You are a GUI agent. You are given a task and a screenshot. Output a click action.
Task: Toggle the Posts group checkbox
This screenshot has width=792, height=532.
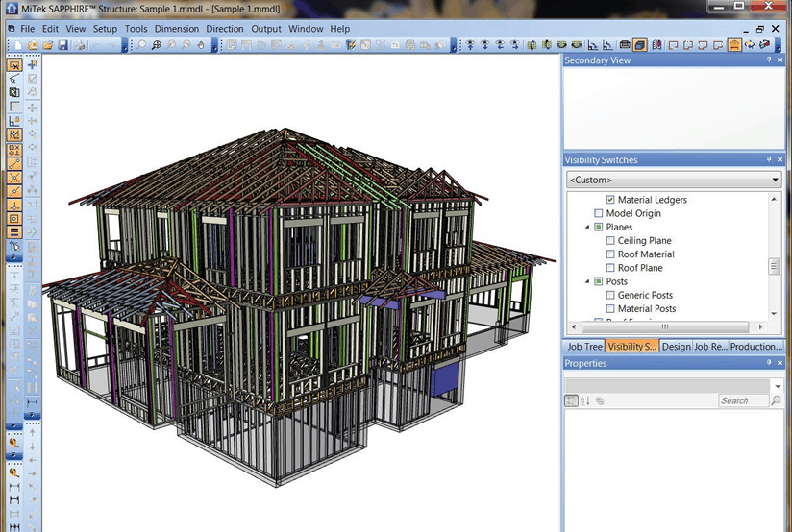[x=599, y=281]
